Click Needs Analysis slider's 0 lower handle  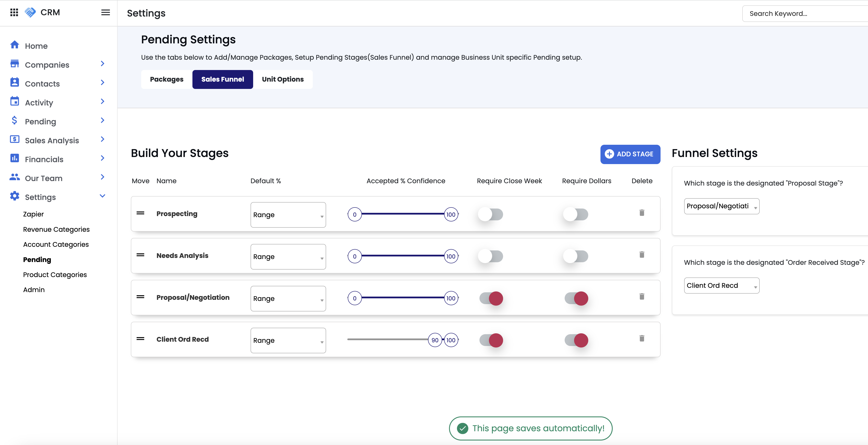tap(354, 256)
